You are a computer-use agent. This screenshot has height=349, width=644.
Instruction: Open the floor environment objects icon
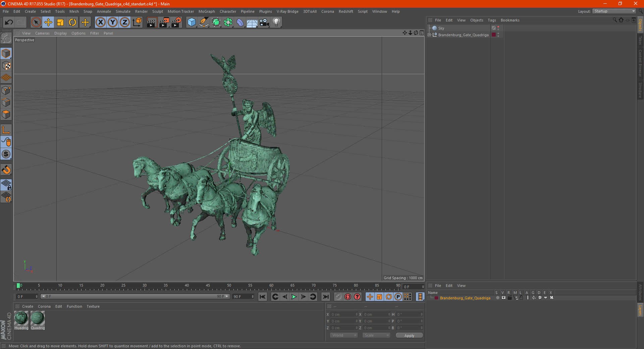252,22
